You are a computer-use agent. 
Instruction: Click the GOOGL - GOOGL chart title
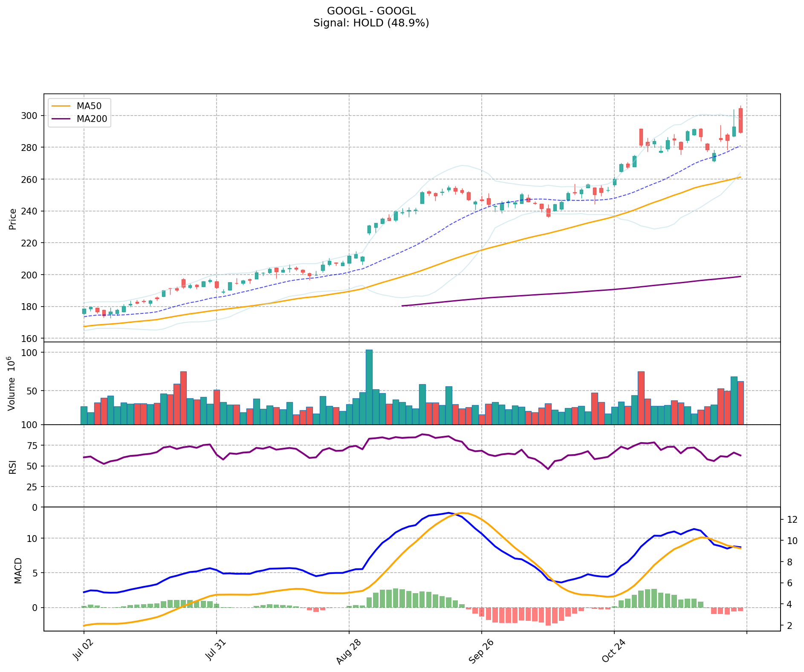371,11
